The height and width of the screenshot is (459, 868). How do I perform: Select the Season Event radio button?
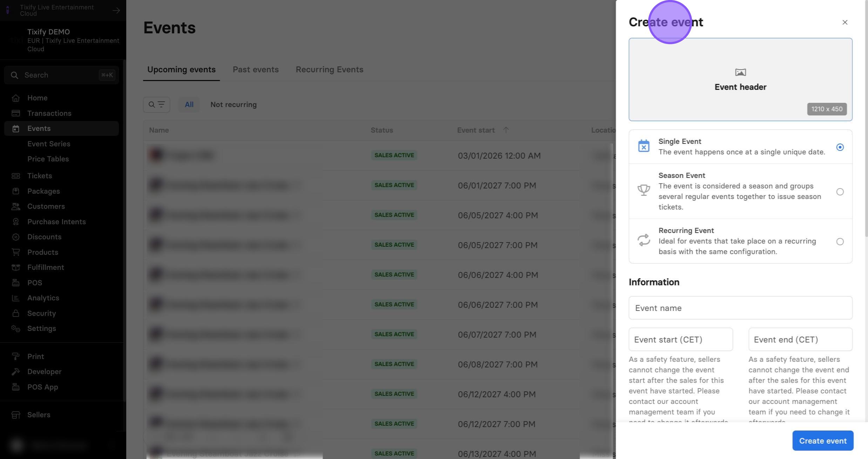point(840,192)
